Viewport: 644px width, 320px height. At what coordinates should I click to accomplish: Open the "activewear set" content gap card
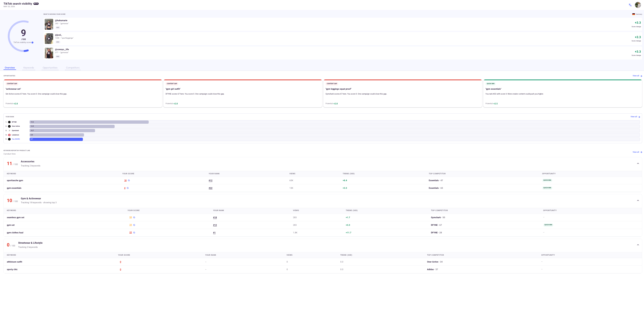pyautogui.click(x=83, y=94)
